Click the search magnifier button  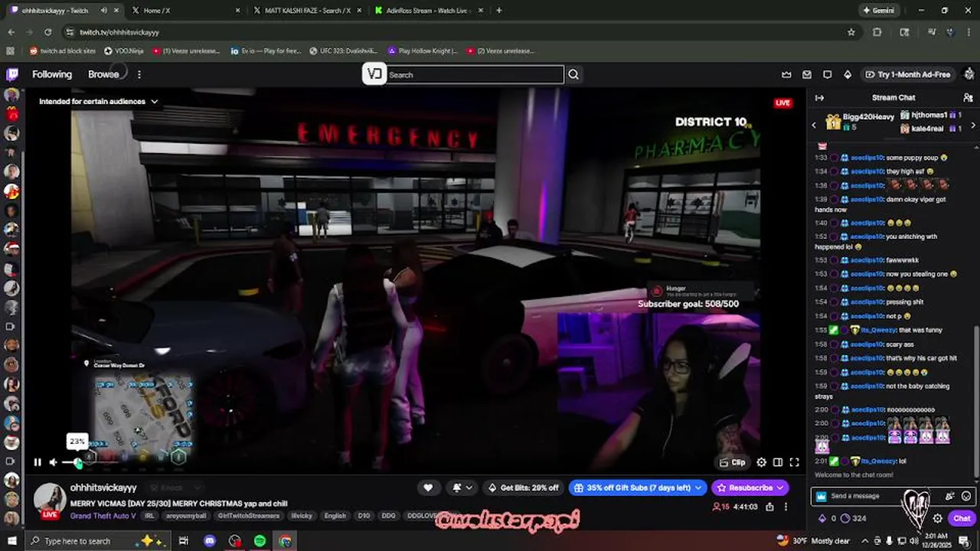click(573, 74)
